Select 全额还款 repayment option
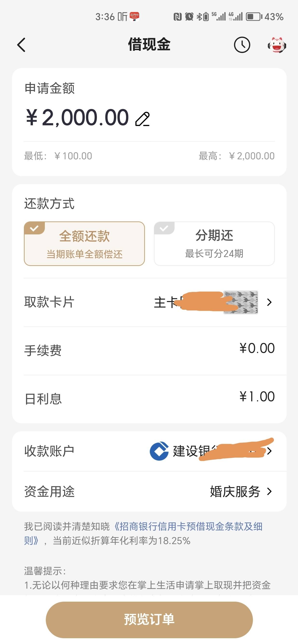 click(84, 244)
